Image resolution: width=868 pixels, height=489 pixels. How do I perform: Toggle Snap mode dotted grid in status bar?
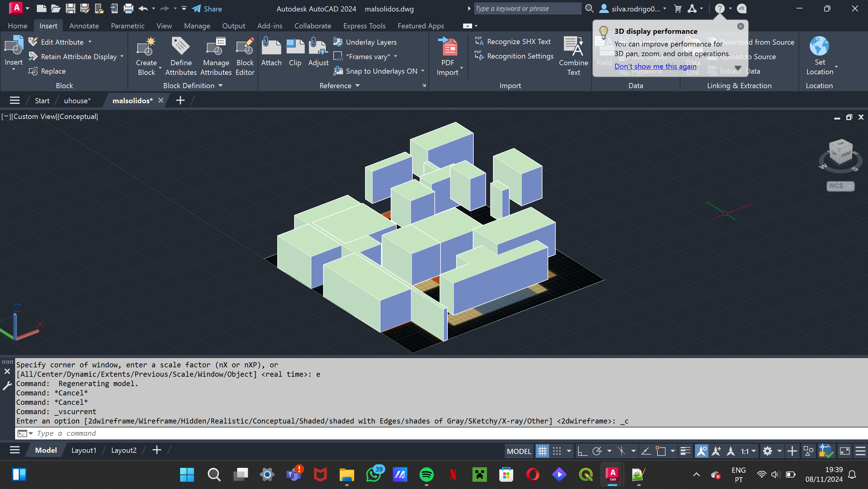(557, 451)
